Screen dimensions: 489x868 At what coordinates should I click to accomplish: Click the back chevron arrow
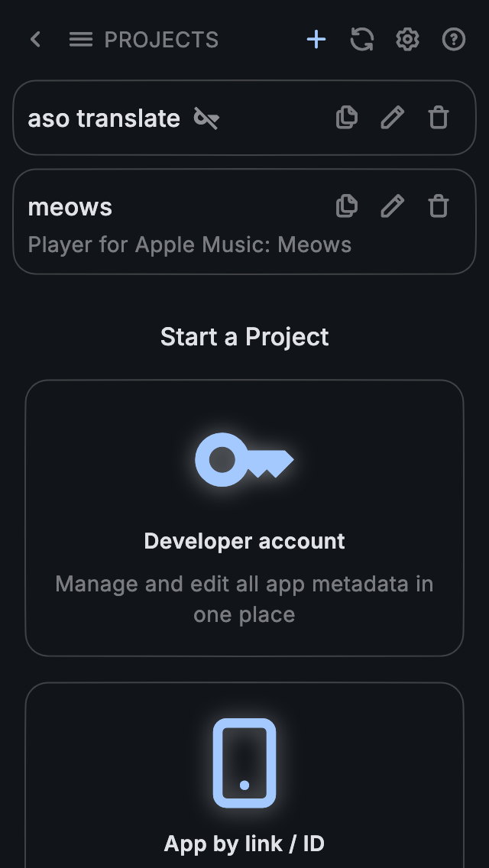coord(35,40)
